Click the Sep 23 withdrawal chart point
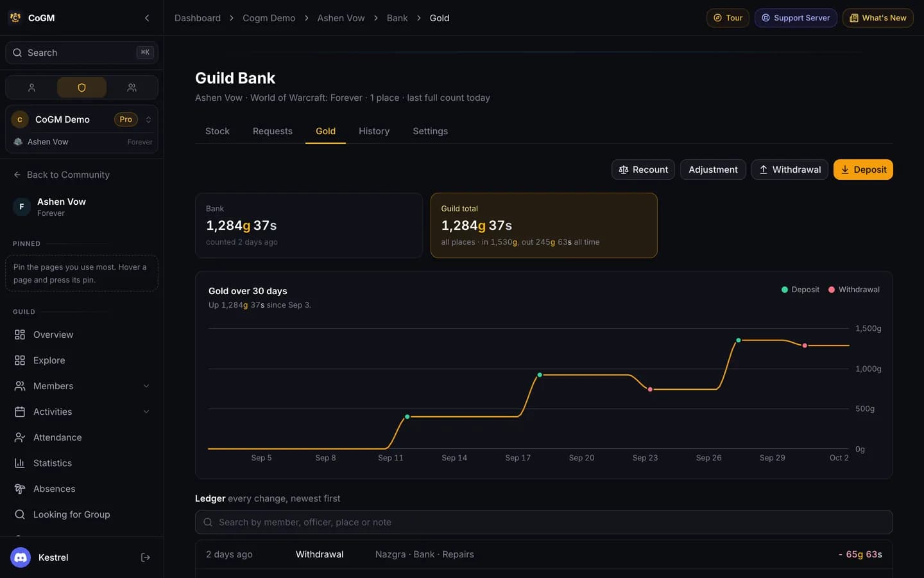This screenshot has width=924, height=578. point(650,389)
